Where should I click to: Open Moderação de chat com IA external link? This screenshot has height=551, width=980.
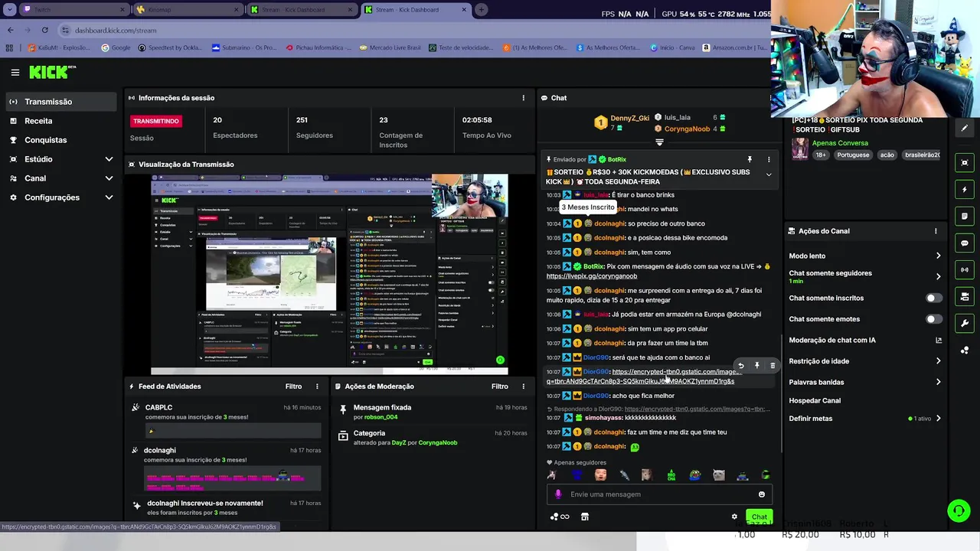coord(939,341)
